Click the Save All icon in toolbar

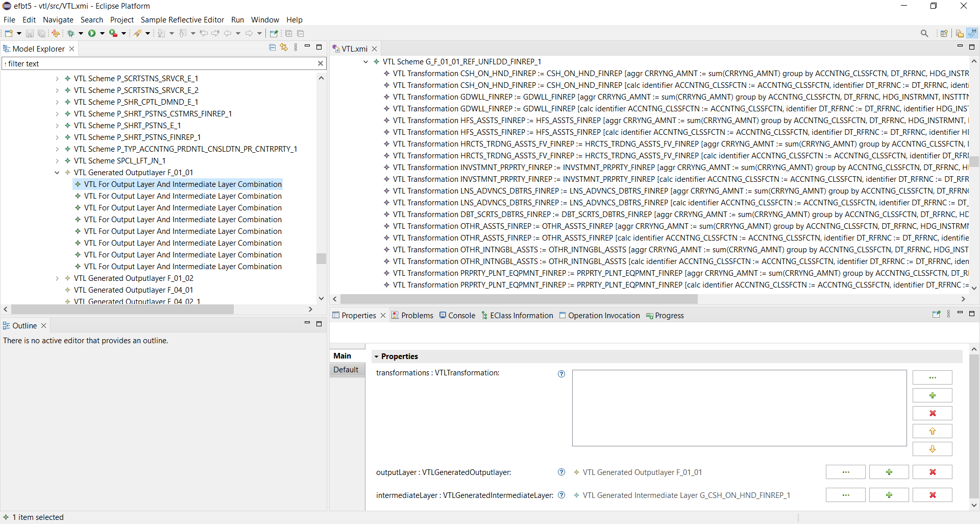(x=41, y=33)
